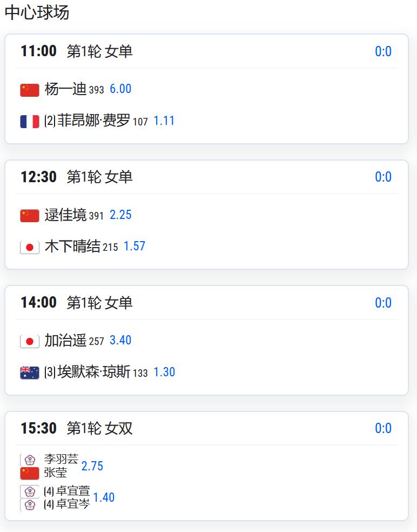
Task: Select 1.11 odds for 菲昂娜·费罗
Action: tap(164, 121)
